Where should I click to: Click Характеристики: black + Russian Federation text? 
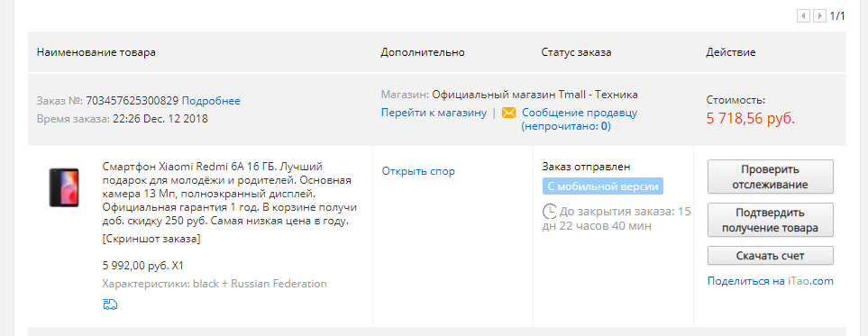click(215, 284)
